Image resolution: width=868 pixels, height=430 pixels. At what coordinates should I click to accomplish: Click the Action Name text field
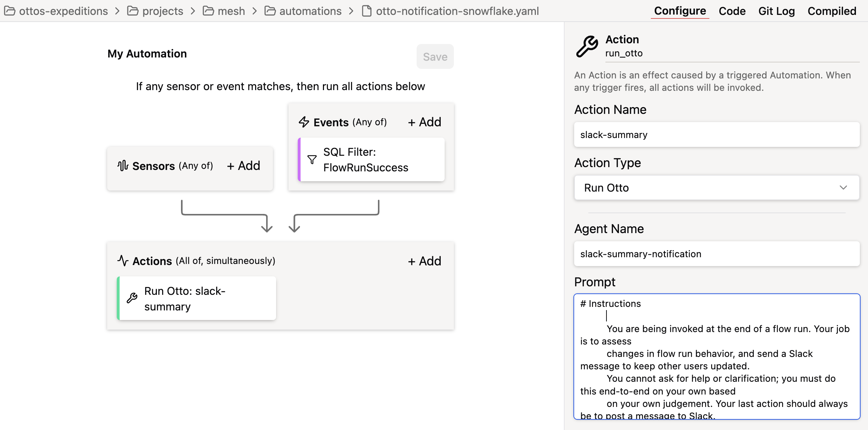point(716,135)
